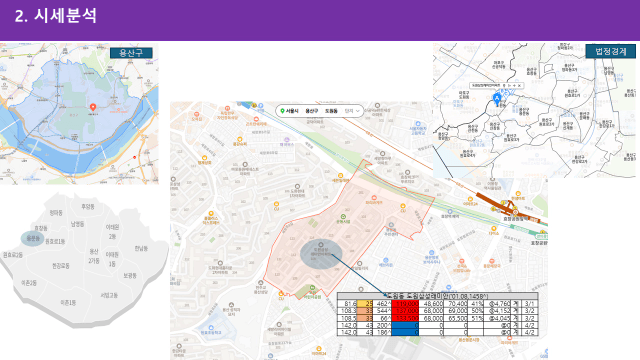
Task: Select 보광동 on the gray district map
Action: [130, 276]
